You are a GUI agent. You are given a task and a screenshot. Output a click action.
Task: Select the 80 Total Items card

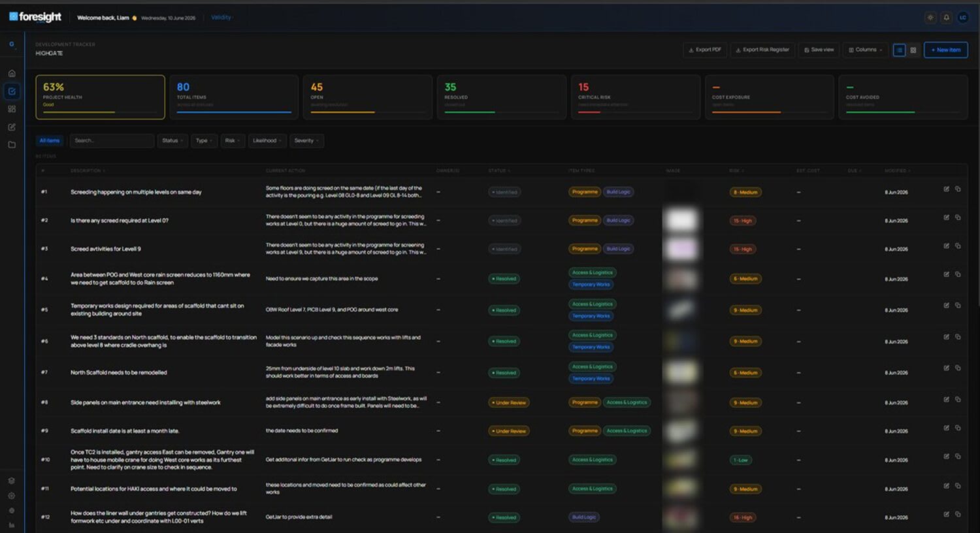point(233,97)
